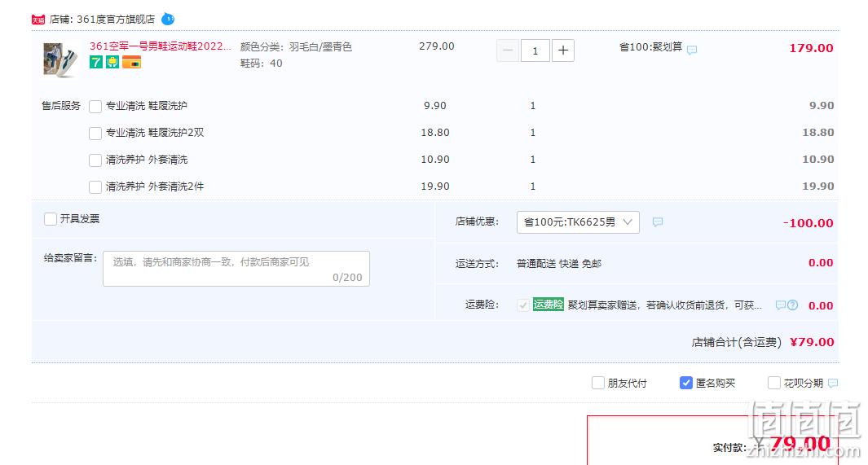Click the 279.00 unit price
Screen dimensions: 868x465
pyautogui.click(x=437, y=46)
